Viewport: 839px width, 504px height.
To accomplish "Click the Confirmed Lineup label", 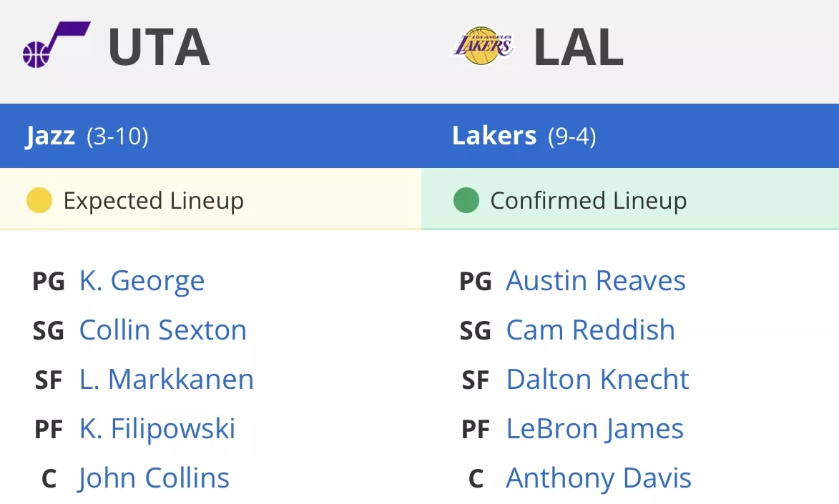I will tap(589, 201).
